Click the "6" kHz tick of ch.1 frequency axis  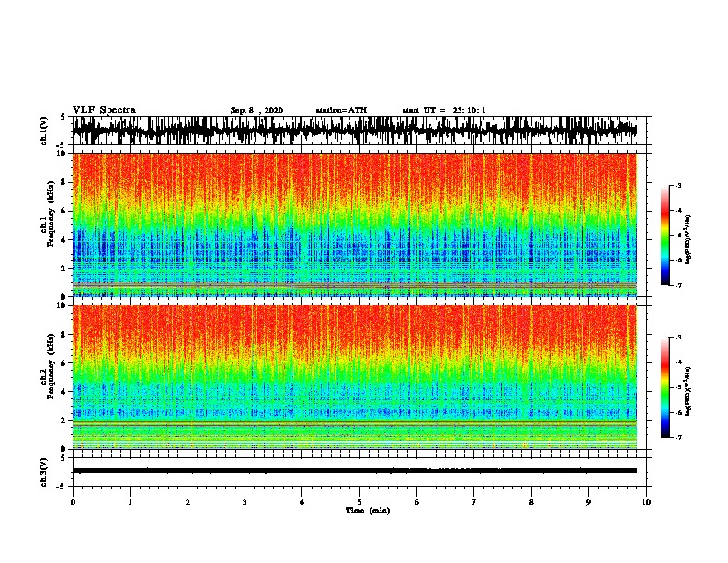click(x=63, y=211)
